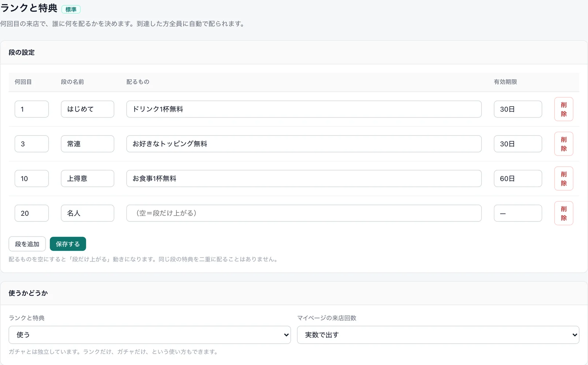588x365 pixels.
Task: Delete the 上得意 tier with 削除
Action: tap(564, 178)
